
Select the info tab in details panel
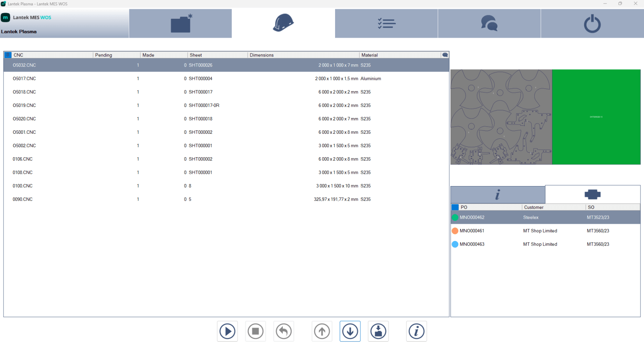point(497,195)
